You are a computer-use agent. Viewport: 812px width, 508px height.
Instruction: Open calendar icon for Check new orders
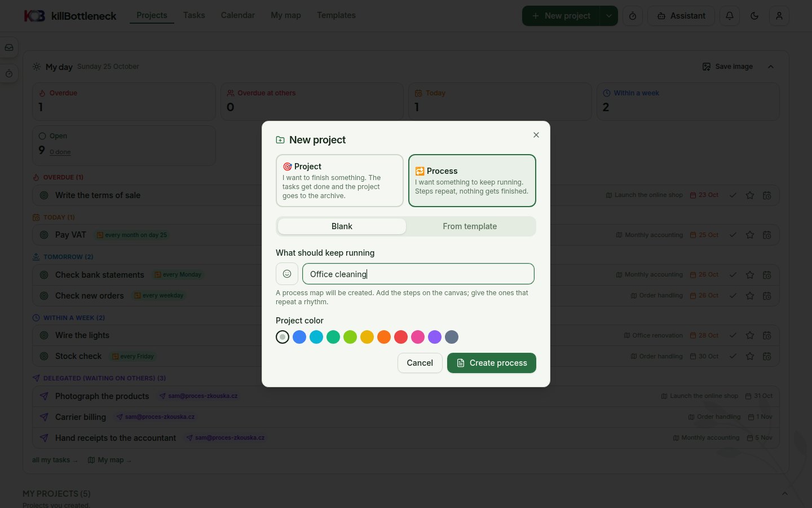coord(767,296)
